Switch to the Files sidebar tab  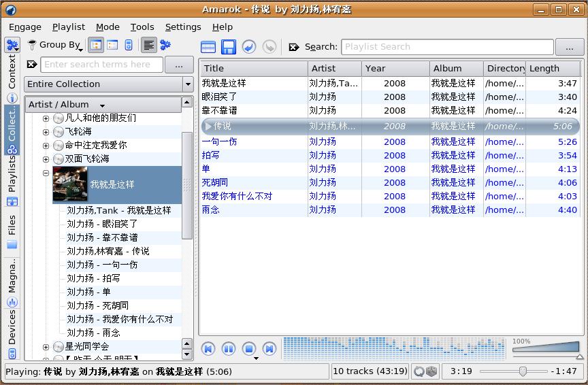coord(12,231)
